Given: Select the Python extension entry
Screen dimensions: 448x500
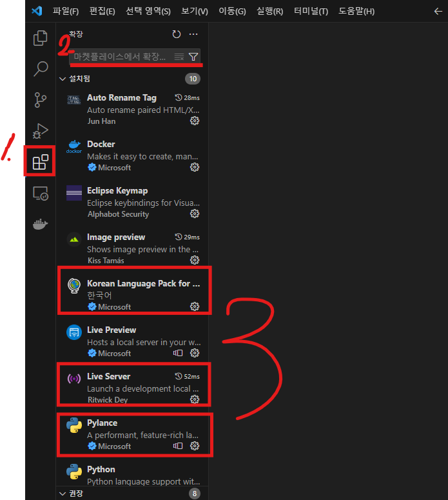Looking at the screenshot, I should [x=132, y=472].
